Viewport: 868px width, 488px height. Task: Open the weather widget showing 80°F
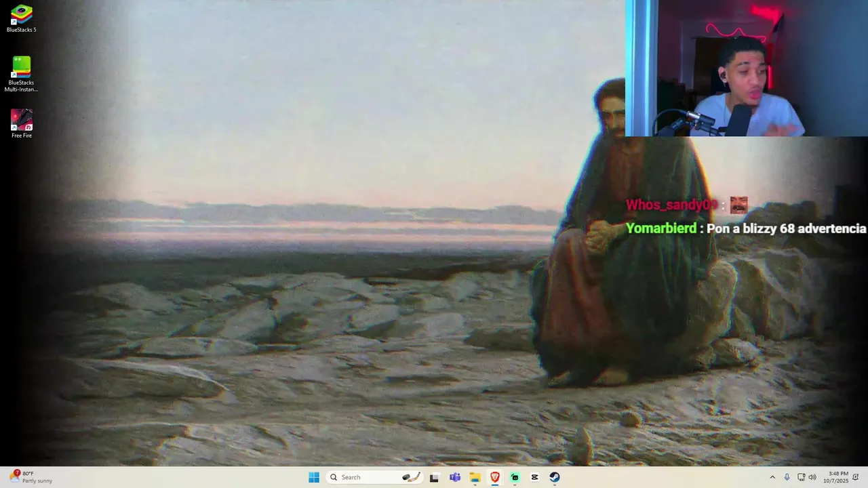click(x=32, y=477)
